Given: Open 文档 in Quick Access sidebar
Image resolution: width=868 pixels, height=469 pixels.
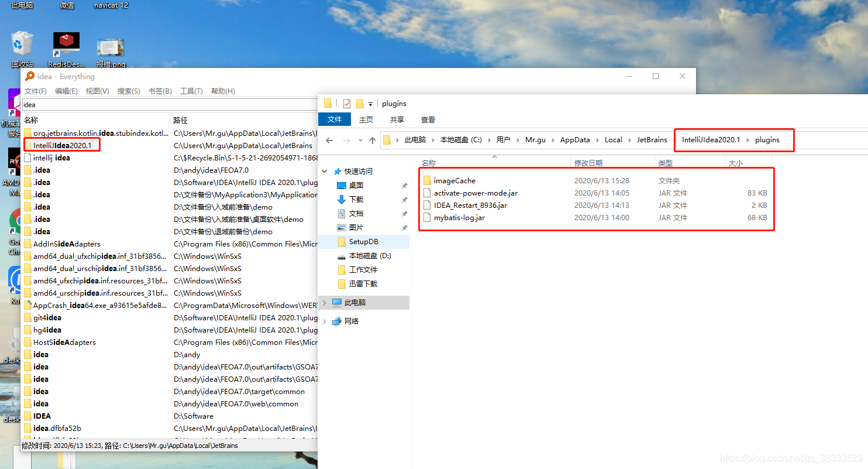Looking at the screenshot, I should point(356,213).
